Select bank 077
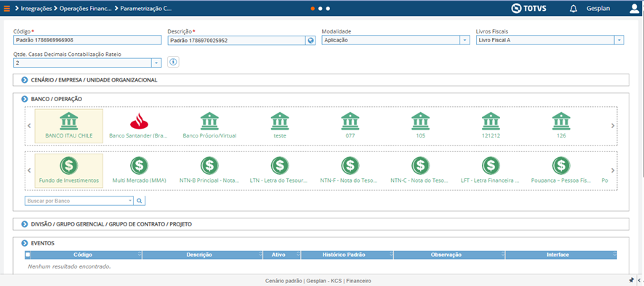Image resolution: width=644 pixels, height=286 pixels. (350, 126)
